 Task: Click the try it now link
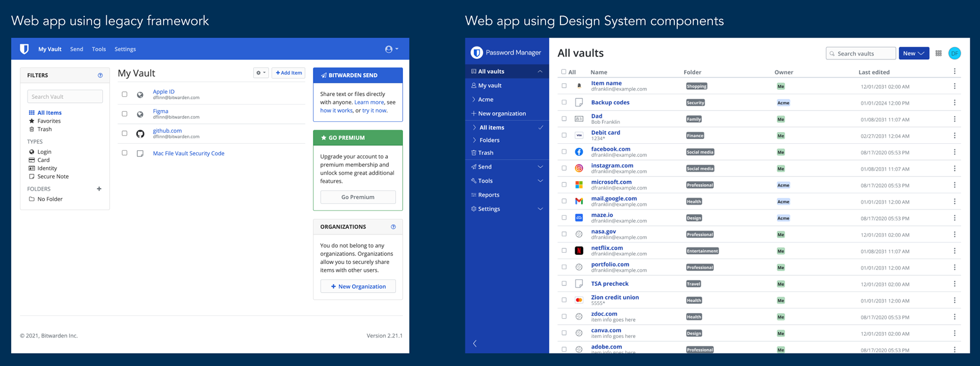pyautogui.click(x=374, y=110)
